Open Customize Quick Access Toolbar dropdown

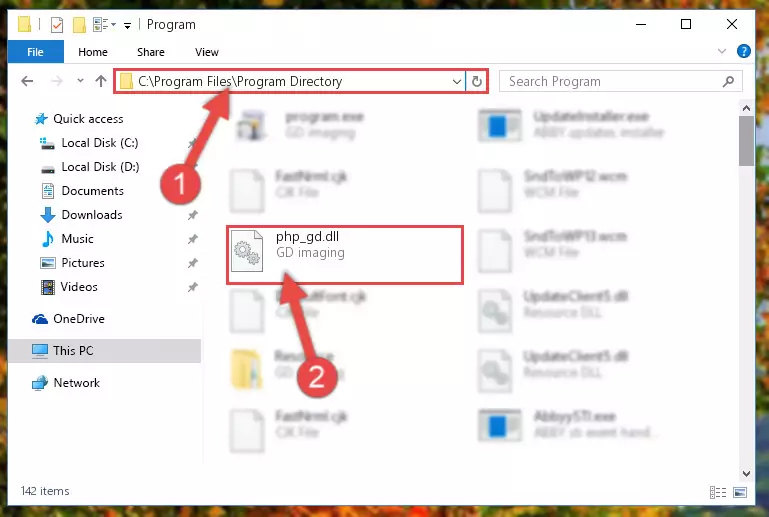point(128,26)
